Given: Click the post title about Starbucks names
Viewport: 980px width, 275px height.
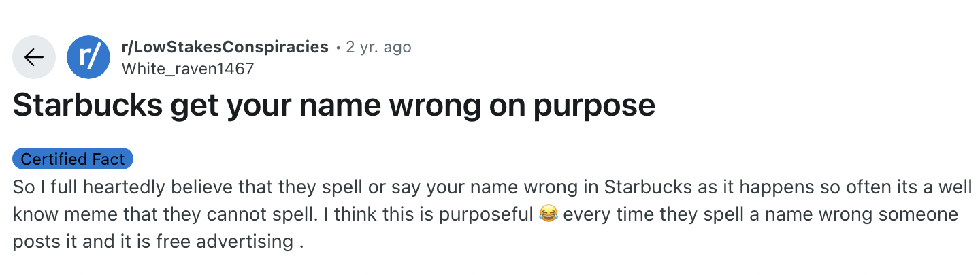Looking at the screenshot, I should coord(333,106).
